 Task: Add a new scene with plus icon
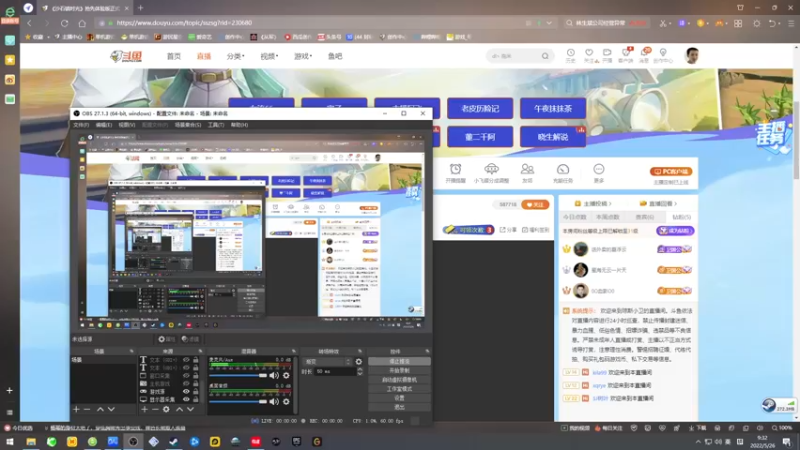pyautogui.click(x=76, y=409)
